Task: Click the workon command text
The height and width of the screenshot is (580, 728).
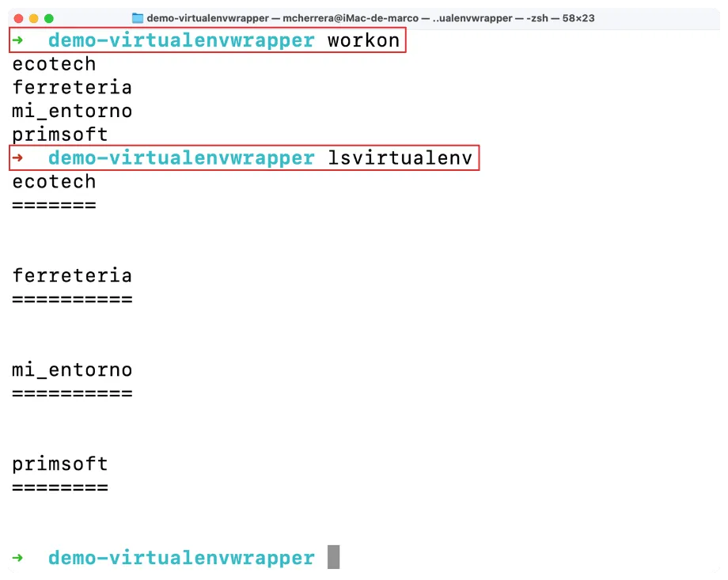Action: click(x=363, y=40)
